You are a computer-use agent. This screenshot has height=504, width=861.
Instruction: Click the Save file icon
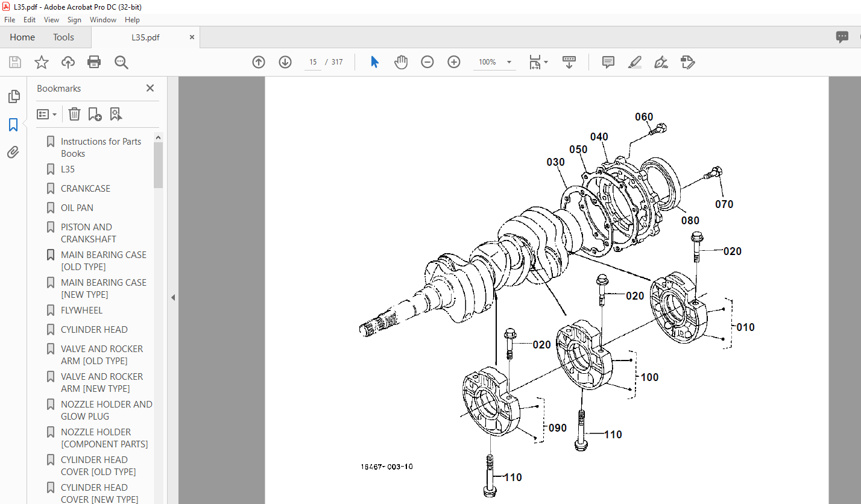point(15,62)
